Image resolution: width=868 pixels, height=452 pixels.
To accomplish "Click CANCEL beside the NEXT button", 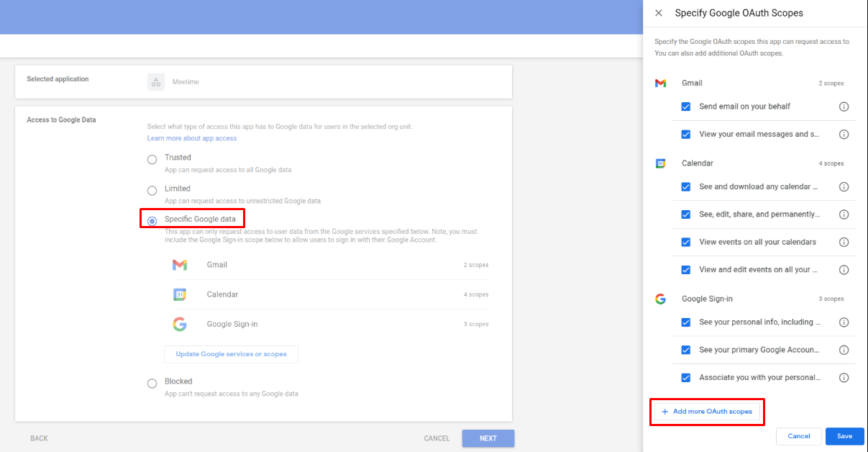I will tap(437, 438).
